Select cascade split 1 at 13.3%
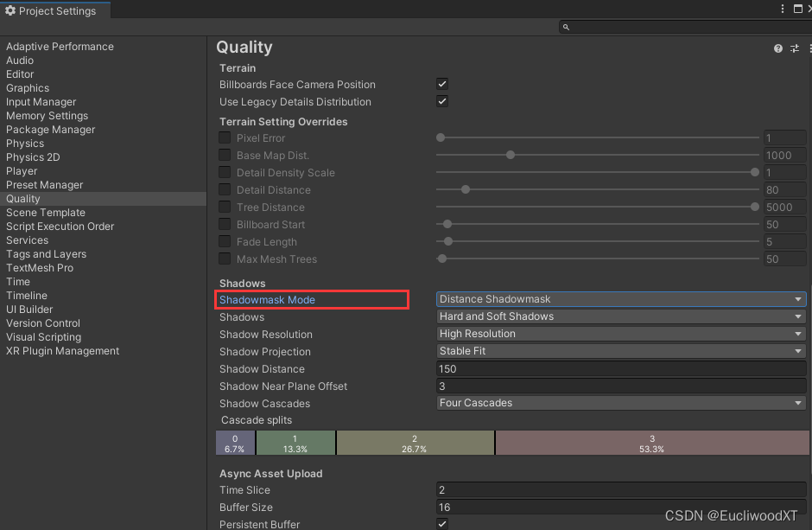This screenshot has width=812, height=530. (295, 443)
